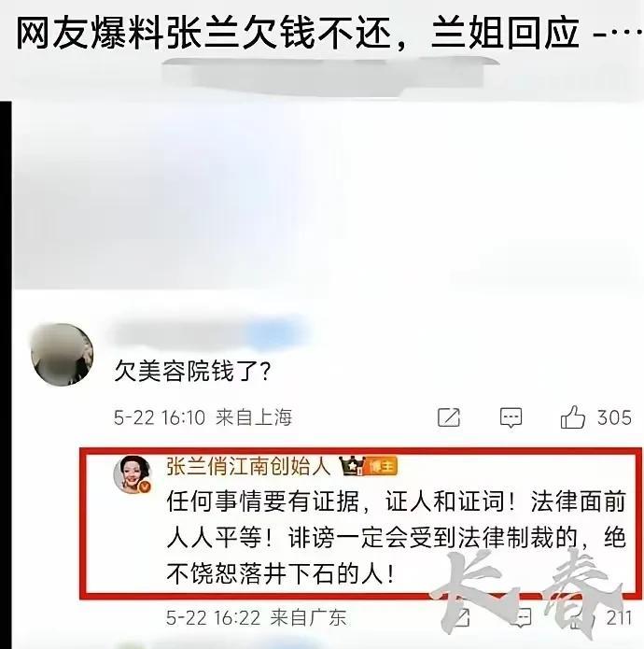Click the timestamp 5-22 16:22 来自广东
Screen dimensions: 644x649
[257, 618]
